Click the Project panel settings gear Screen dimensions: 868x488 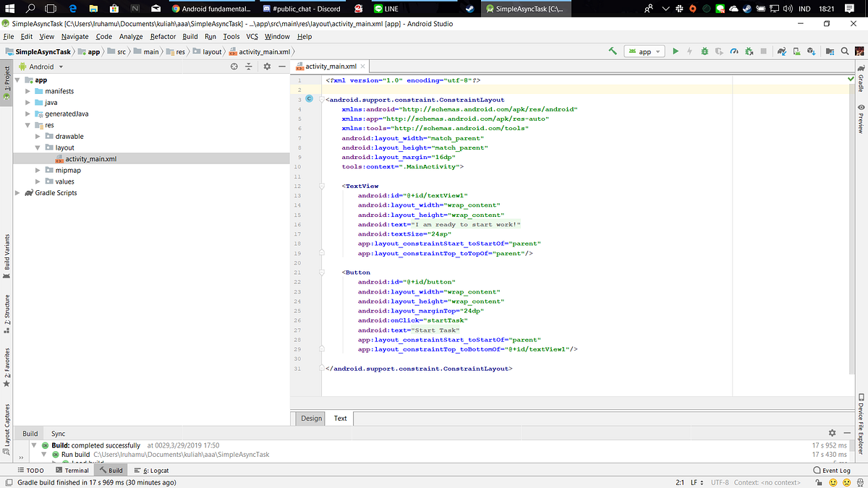coord(267,66)
